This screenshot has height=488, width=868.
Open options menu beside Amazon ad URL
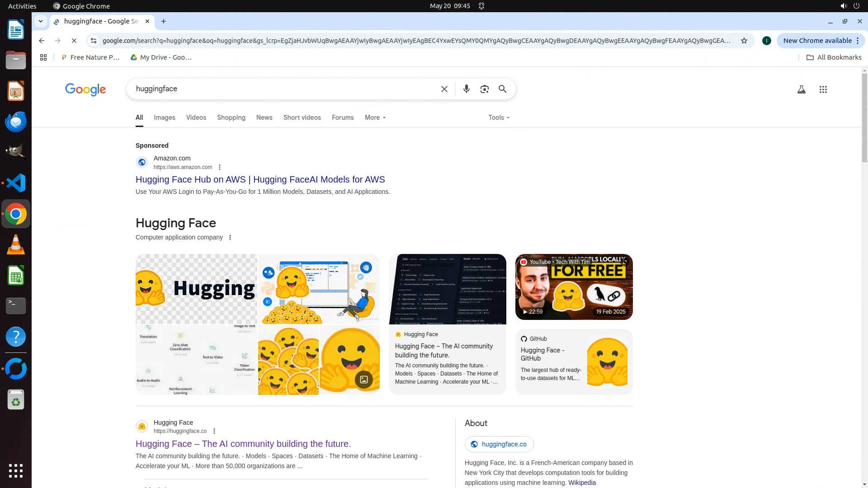pos(220,167)
